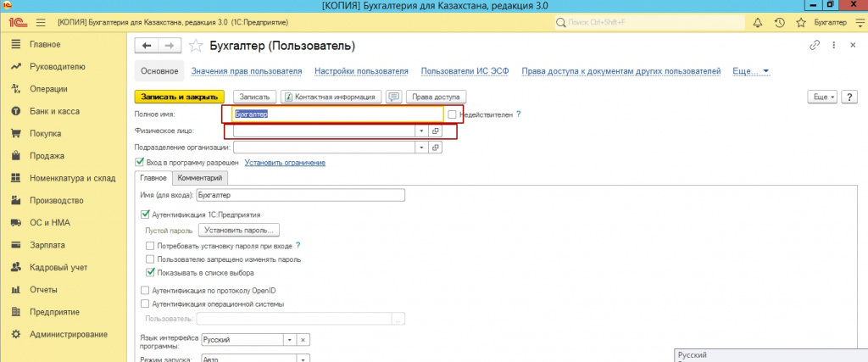The width and height of the screenshot is (868, 362).
Task: Open Зарплата section
Action: pyautogui.click(x=47, y=245)
